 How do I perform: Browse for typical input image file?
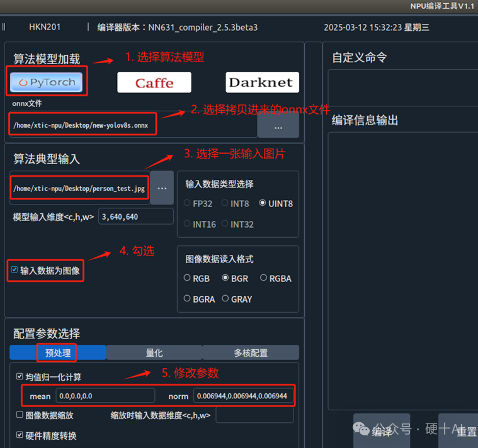162,188
